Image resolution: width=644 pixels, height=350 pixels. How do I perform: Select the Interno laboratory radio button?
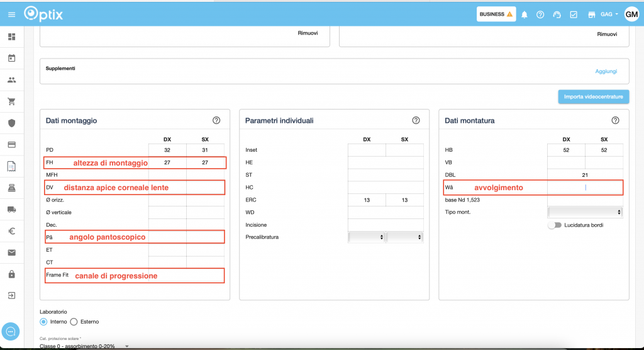click(x=43, y=322)
